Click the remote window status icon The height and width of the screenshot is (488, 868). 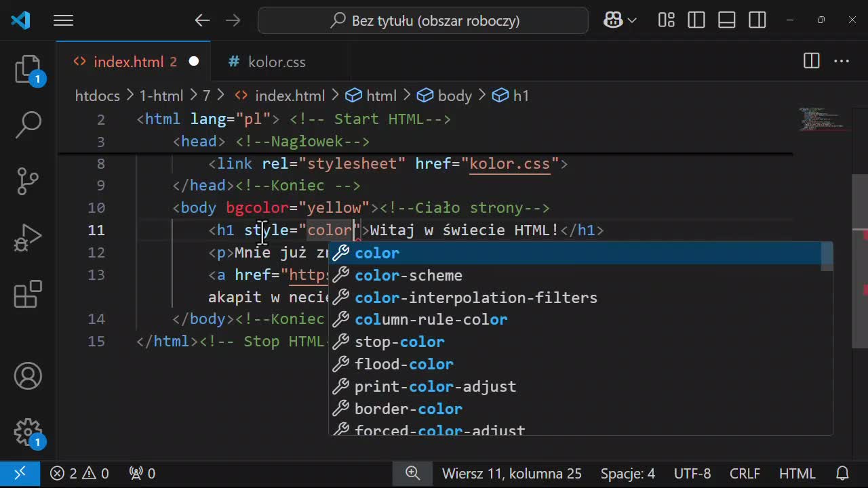coord(20,473)
